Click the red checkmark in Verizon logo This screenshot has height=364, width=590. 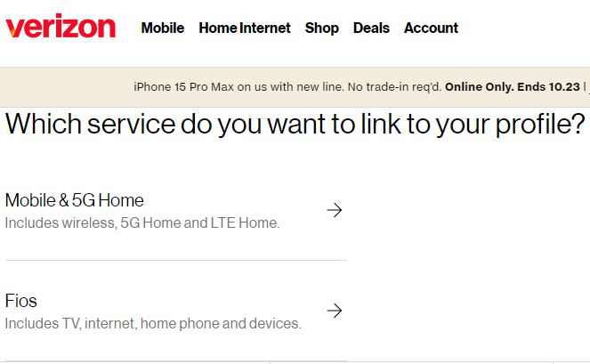click(x=12, y=31)
